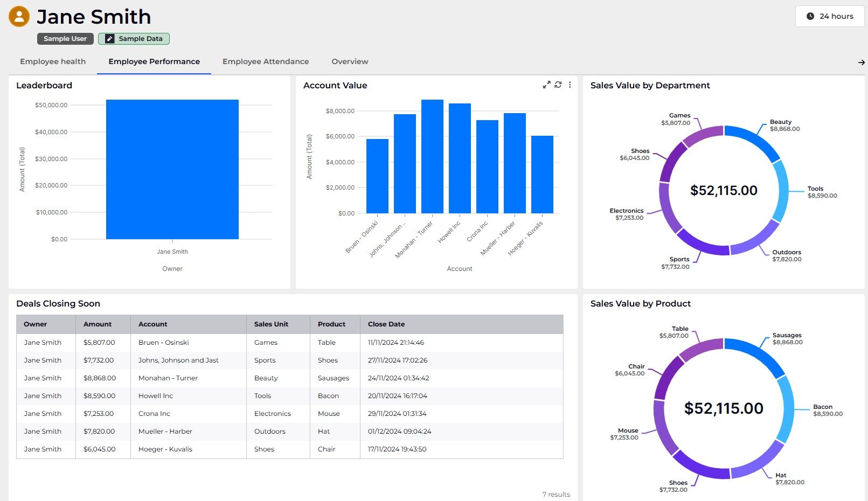Sort the table by Owner column header
The height and width of the screenshot is (501, 868).
[x=46, y=324]
